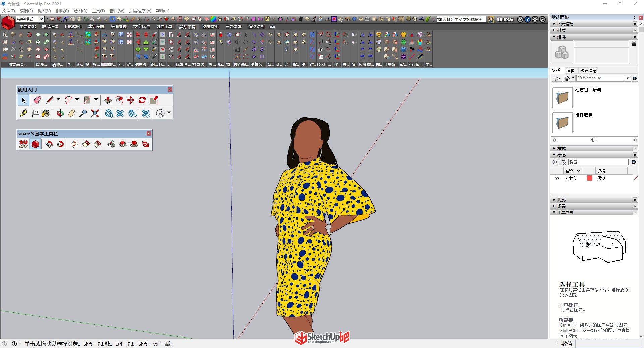Expand the 图元信息 panel
Image resolution: width=644 pixels, height=348 pixels.
pyautogui.click(x=594, y=24)
